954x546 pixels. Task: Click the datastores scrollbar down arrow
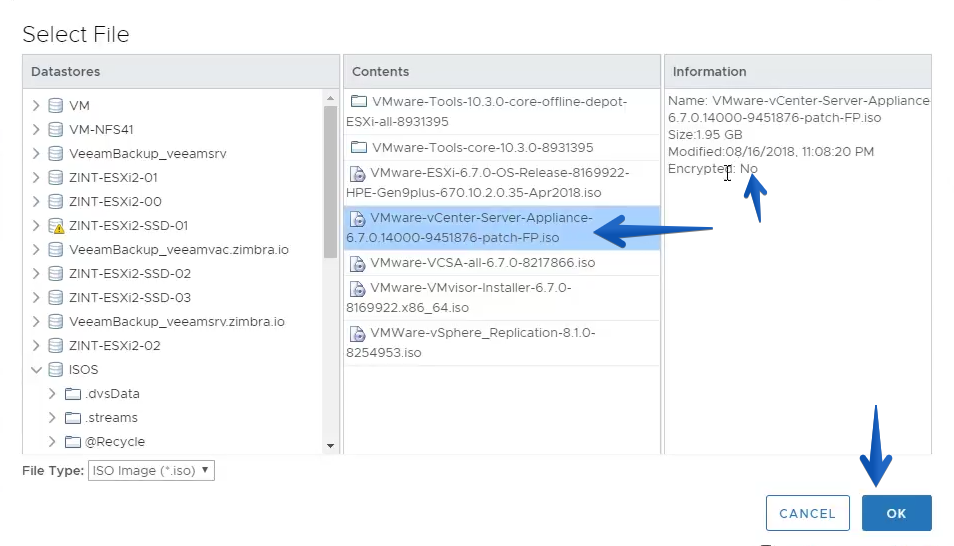(x=330, y=446)
